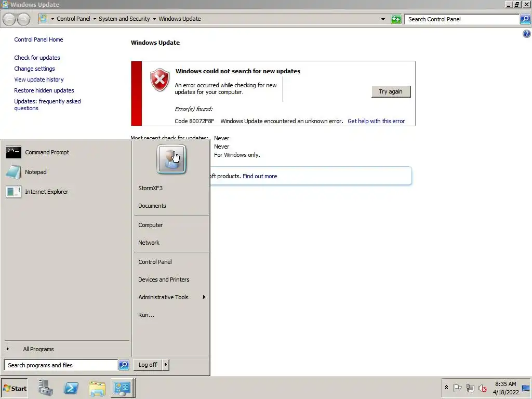Open Computer from the Start menu

coord(150,225)
